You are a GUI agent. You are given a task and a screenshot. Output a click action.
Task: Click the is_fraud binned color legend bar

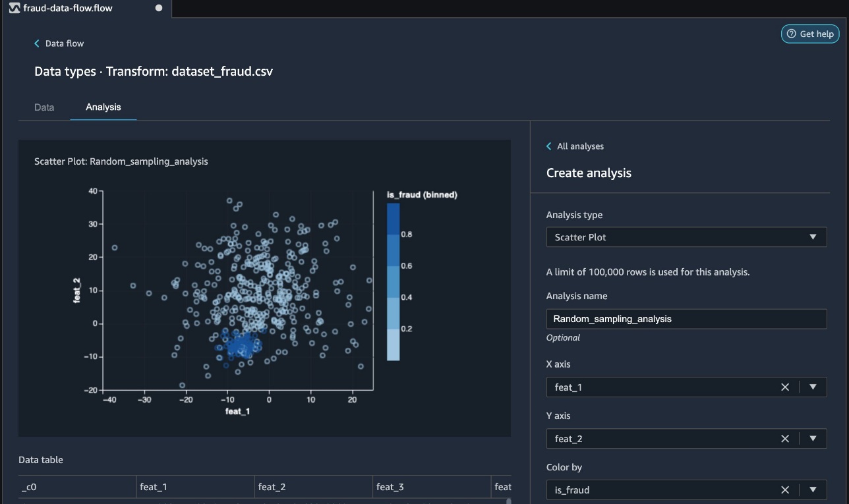(393, 281)
